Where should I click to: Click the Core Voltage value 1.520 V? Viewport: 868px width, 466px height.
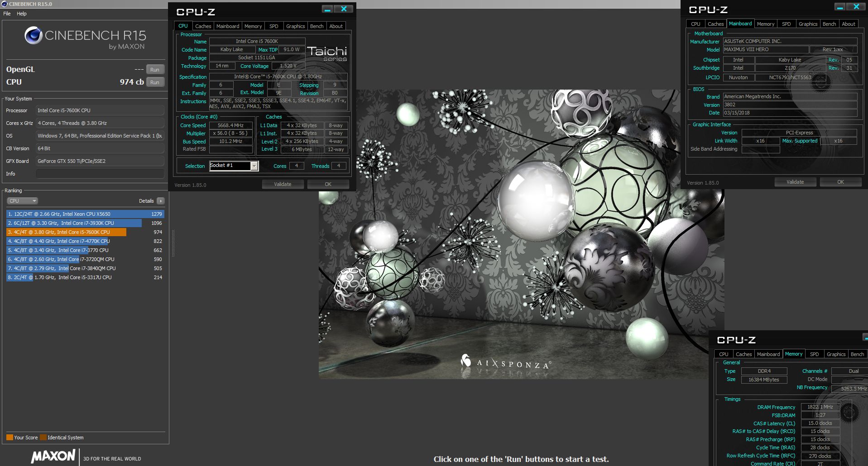point(288,66)
